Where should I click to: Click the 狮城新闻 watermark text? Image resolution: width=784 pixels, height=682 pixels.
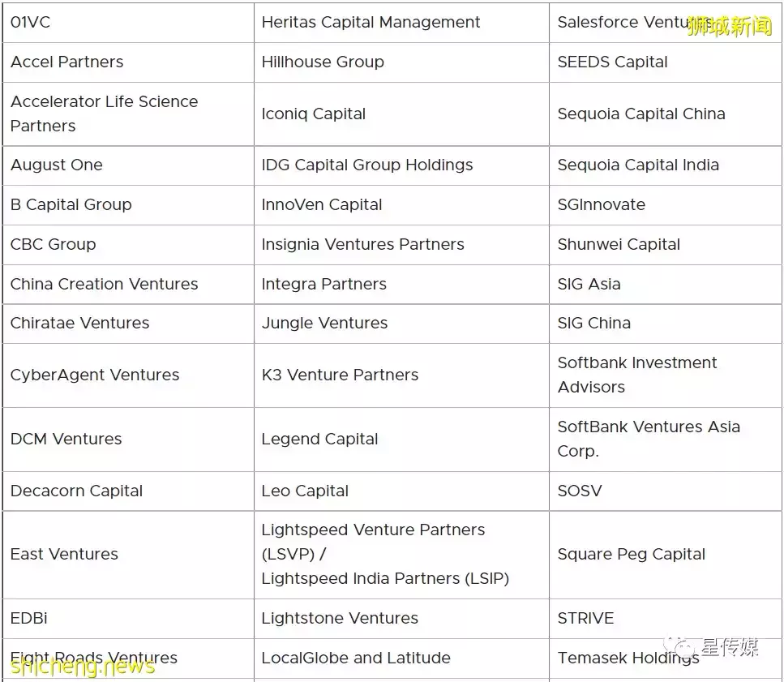729,26
